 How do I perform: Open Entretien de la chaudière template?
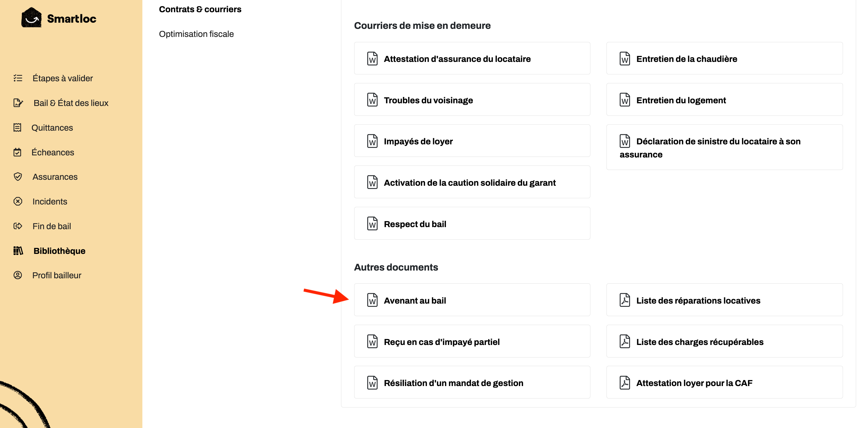(724, 58)
